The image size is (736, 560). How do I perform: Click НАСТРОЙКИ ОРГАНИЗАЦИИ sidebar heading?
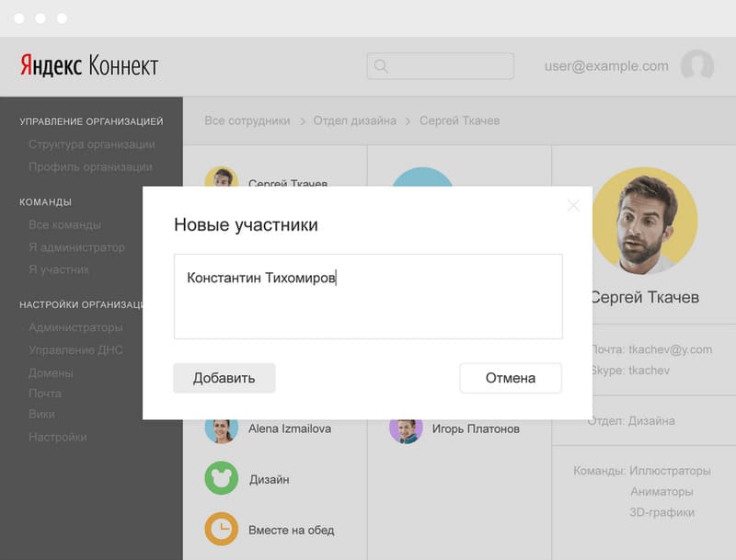(x=81, y=305)
